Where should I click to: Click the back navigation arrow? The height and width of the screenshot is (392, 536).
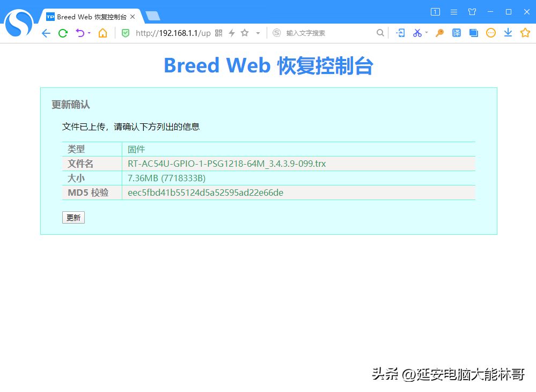click(46, 33)
